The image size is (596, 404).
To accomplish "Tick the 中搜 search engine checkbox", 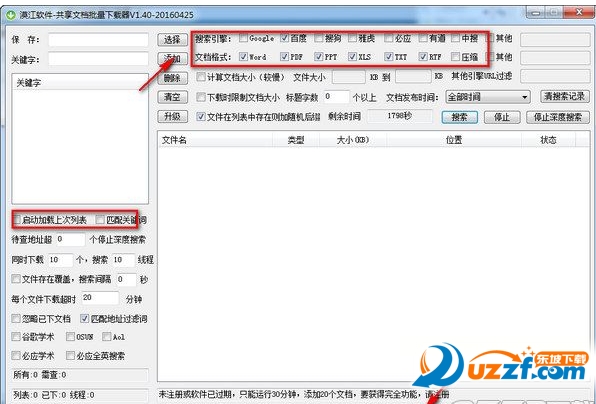I will coord(455,38).
